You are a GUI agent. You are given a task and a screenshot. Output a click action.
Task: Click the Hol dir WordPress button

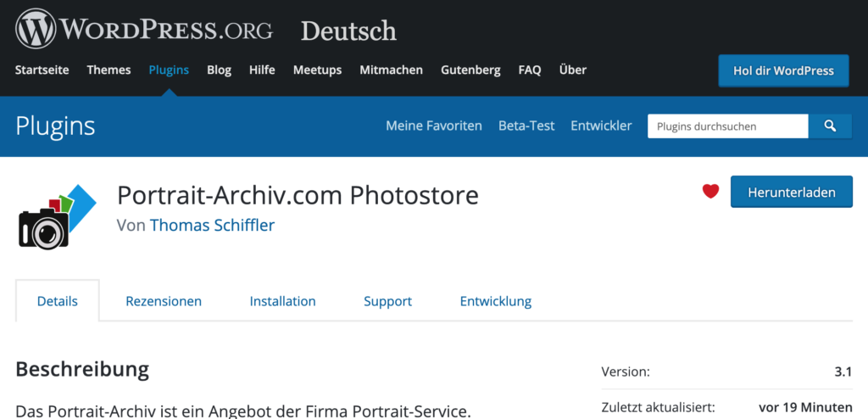coord(783,70)
